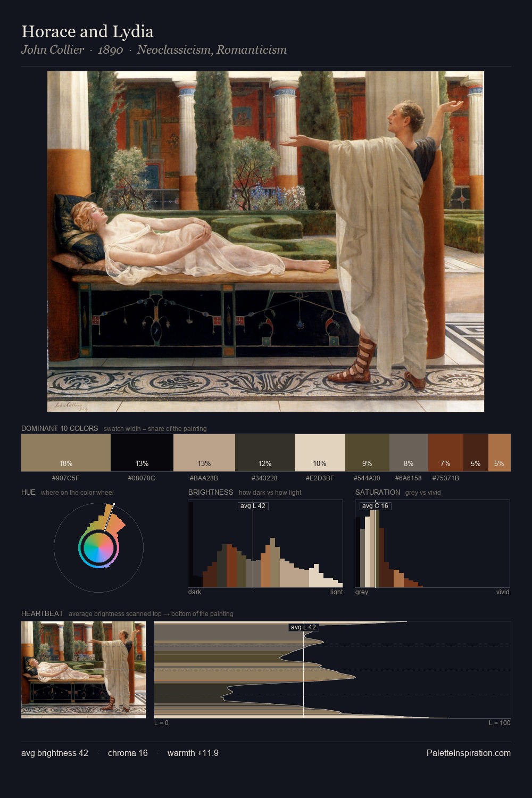
Task: Click the saturation histogram chart
Action: 433,544
